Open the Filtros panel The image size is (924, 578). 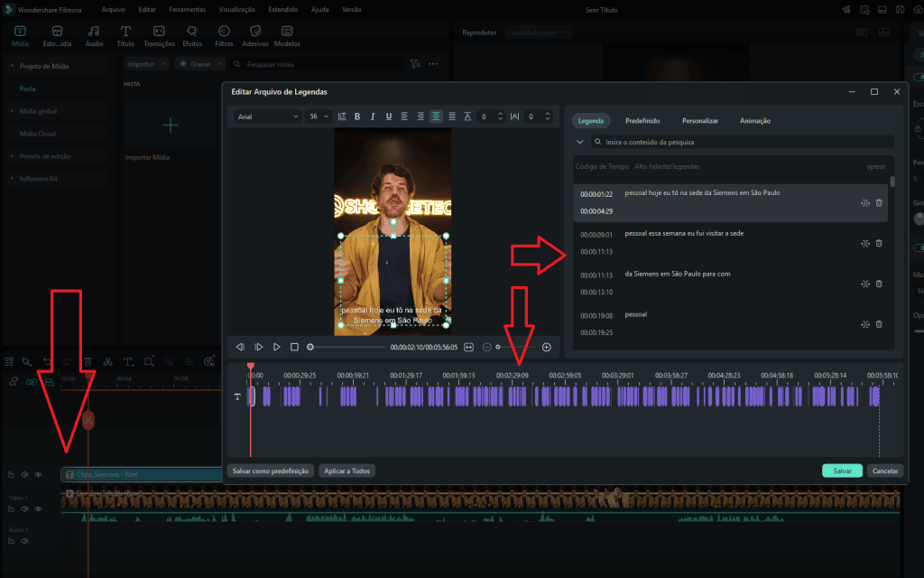tap(223, 34)
